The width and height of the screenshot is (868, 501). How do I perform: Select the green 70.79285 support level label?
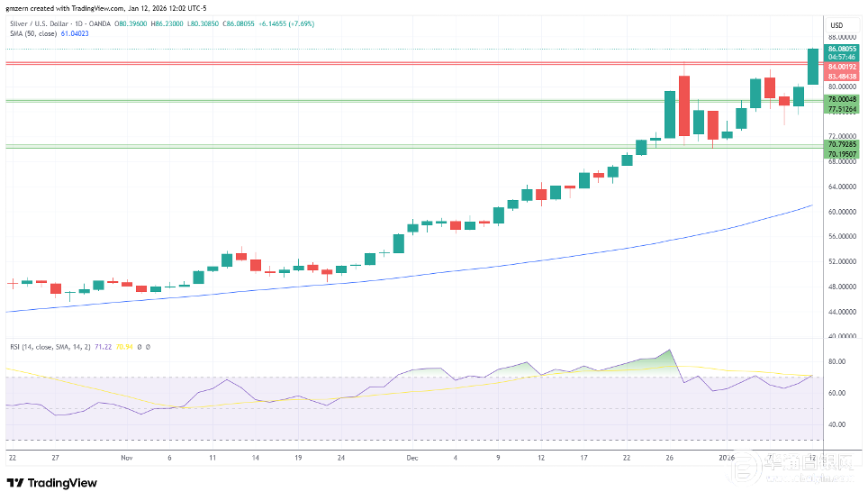(x=842, y=144)
